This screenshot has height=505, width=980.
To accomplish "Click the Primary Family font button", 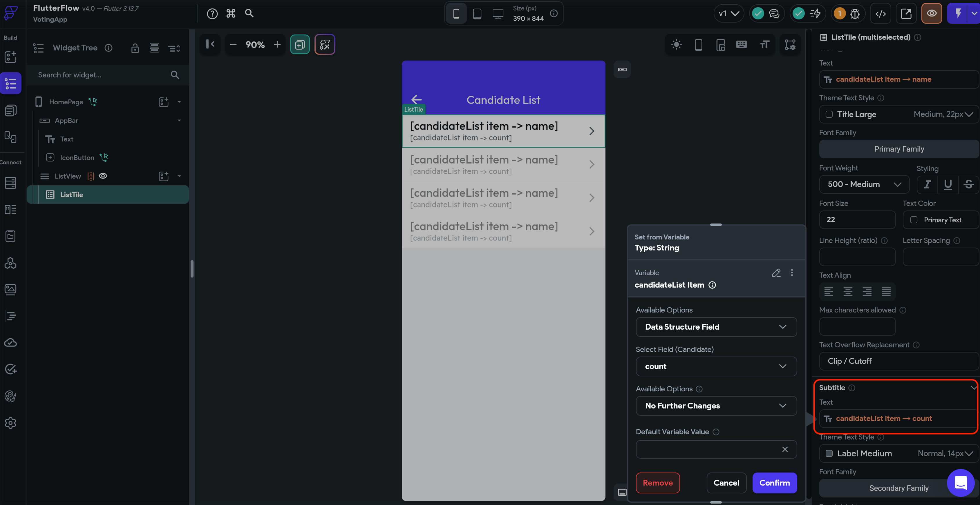I will pos(899,149).
